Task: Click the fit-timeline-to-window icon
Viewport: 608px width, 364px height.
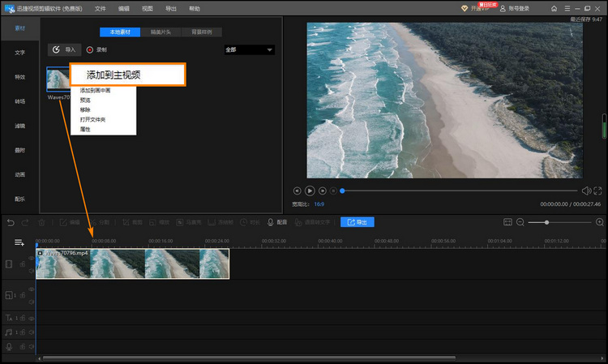Action: (507, 222)
